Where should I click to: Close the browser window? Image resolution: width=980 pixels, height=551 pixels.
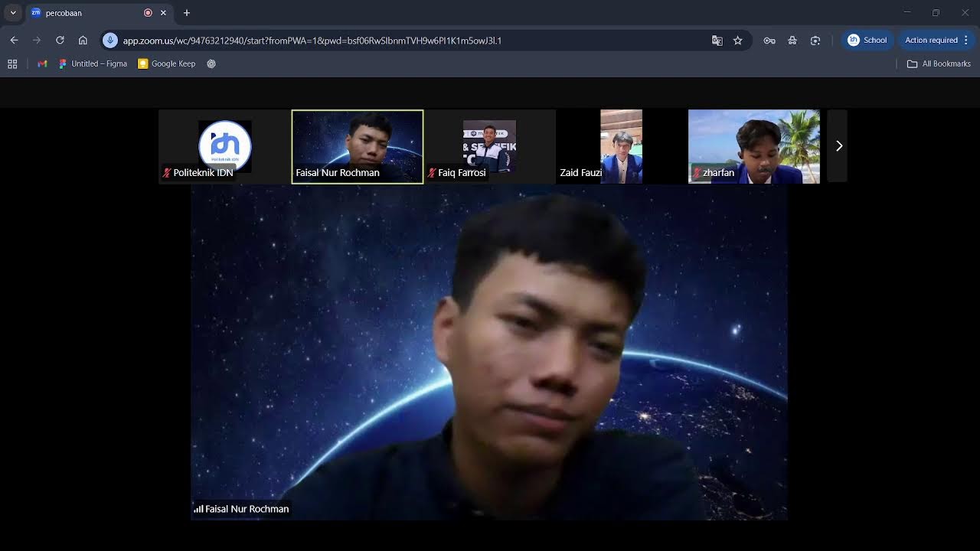pyautogui.click(x=965, y=13)
